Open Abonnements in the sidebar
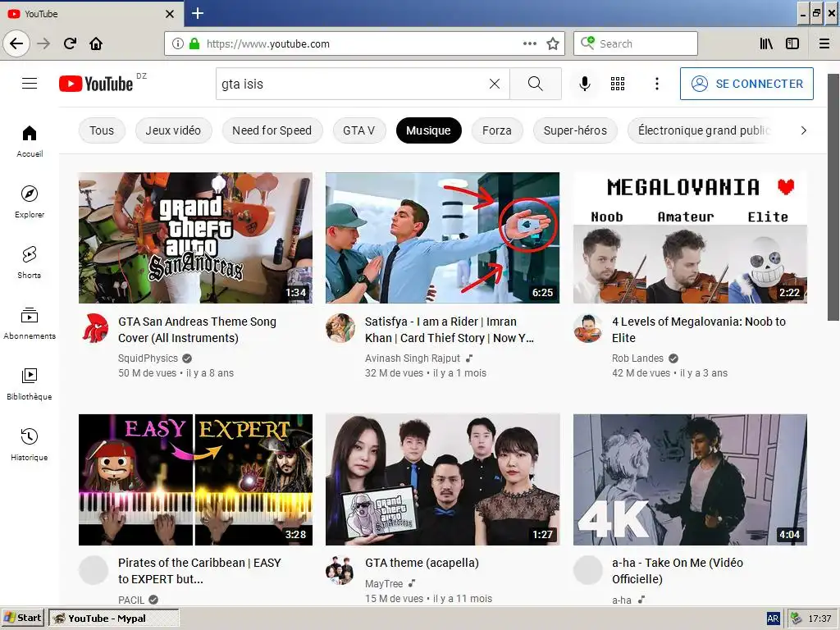This screenshot has height=630, width=840. pyautogui.click(x=30, y=323)
